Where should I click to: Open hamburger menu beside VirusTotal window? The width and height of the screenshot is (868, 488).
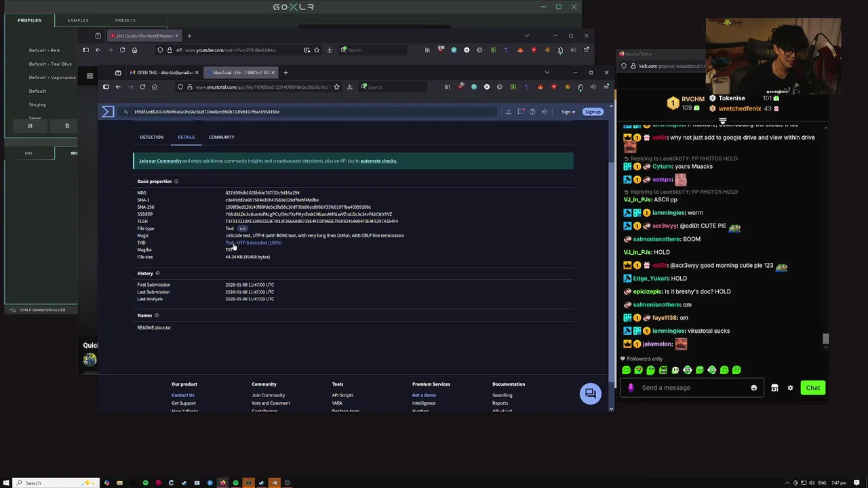90,76
